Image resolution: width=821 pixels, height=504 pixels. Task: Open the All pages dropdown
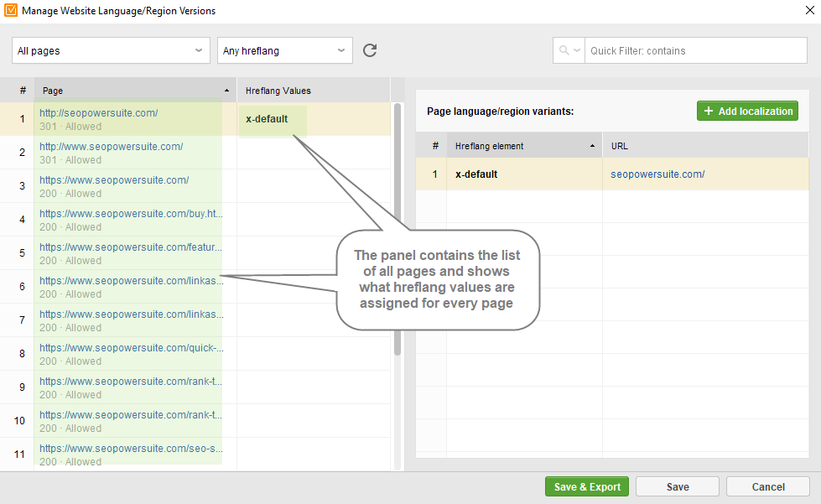point(111,50)
